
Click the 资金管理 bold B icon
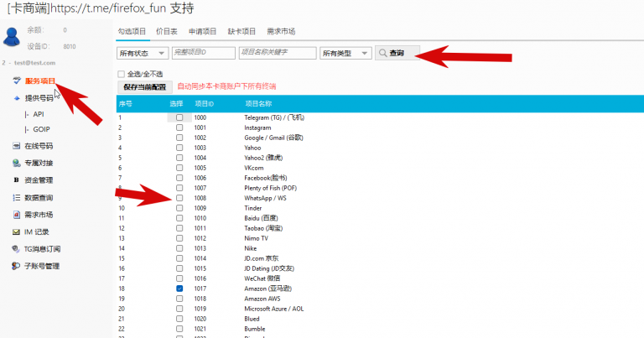[16, 179]
